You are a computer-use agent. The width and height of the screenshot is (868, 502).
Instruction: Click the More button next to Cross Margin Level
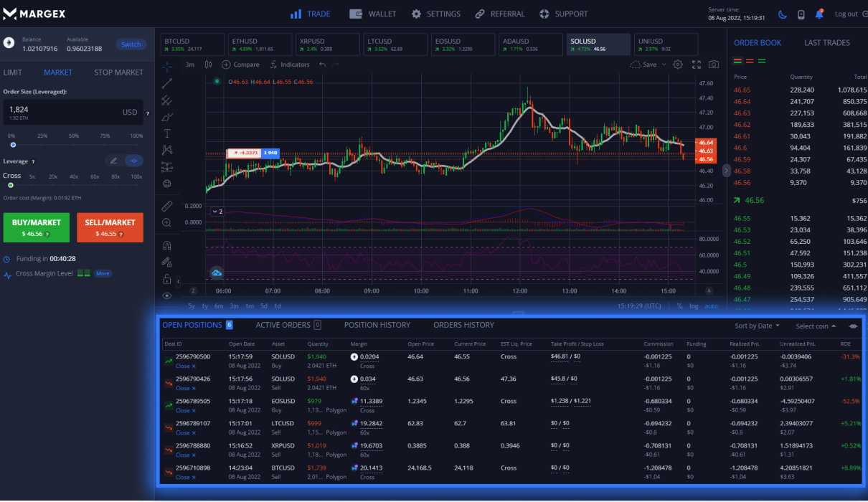tap(103, 273)
